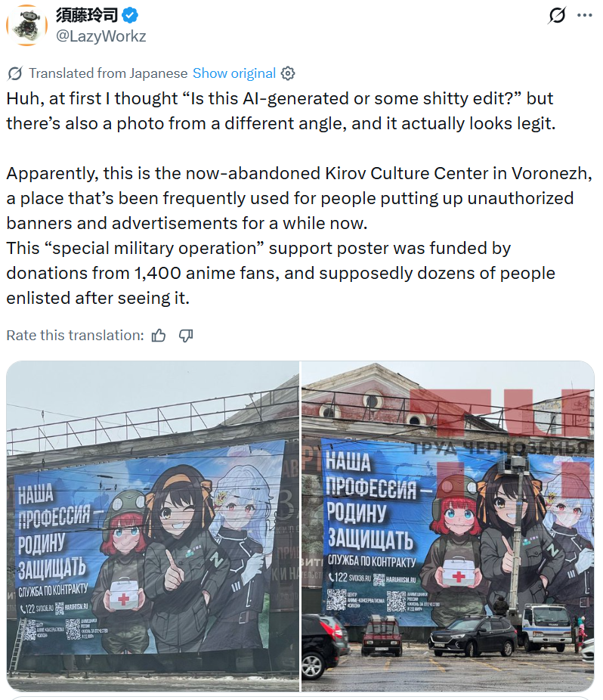Click the Grok translation icon beside 'Translated from Japanese'

point(14,73)
